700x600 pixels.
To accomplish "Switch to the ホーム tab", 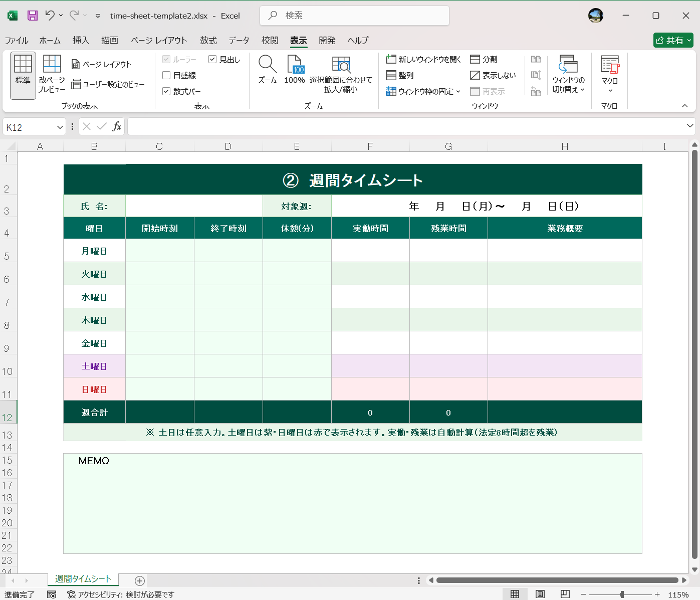I will point(50,40).
